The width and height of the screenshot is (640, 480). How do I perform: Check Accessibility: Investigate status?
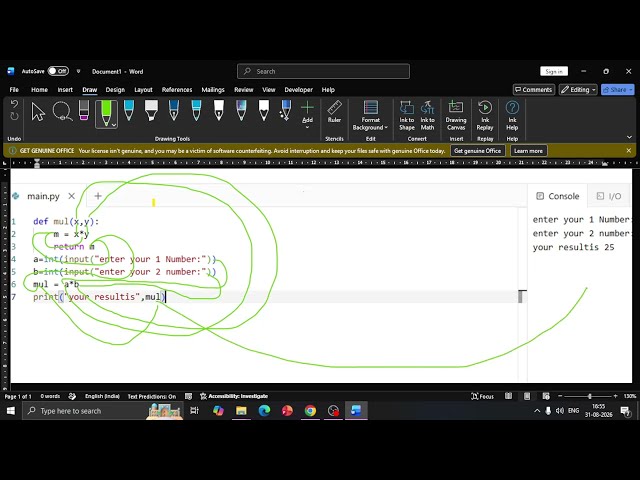click(x=234, y=396)
